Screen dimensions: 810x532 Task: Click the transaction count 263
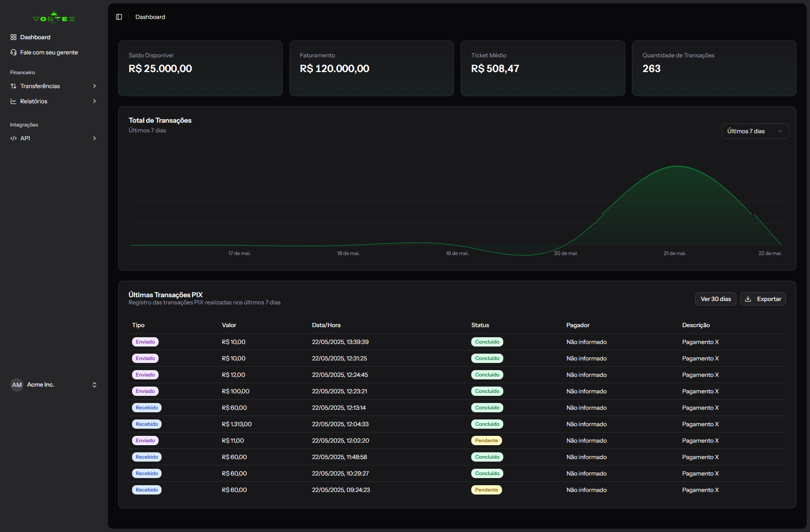(x=651, y=69)
